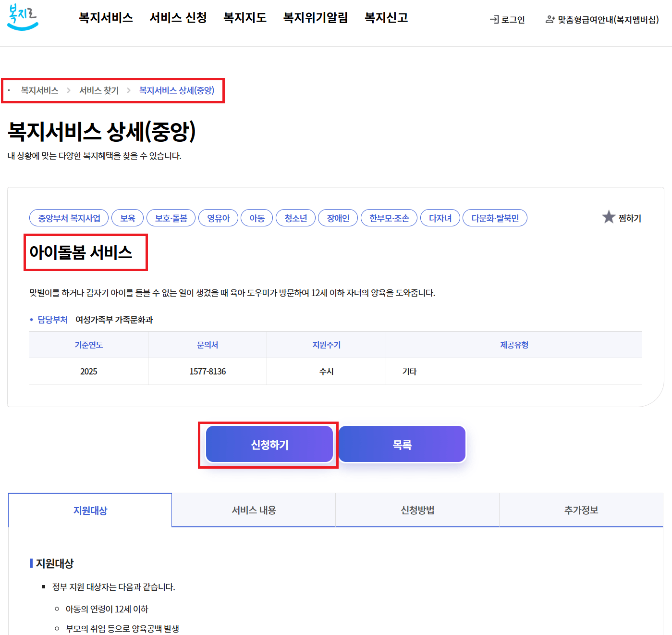
Task: Switch to the 서비스 내용 tab
Action: click(254, 510)
